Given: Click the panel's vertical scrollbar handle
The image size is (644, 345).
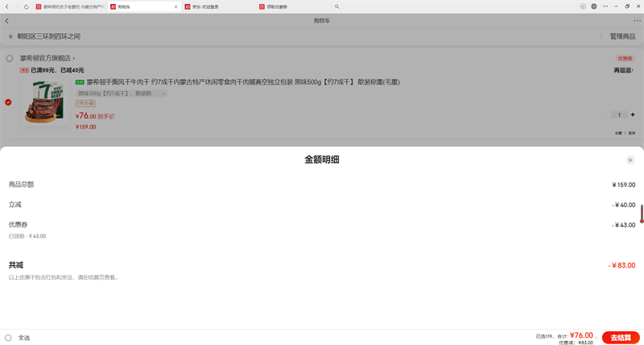Looking at the screenshot, I should coord(642,214).
